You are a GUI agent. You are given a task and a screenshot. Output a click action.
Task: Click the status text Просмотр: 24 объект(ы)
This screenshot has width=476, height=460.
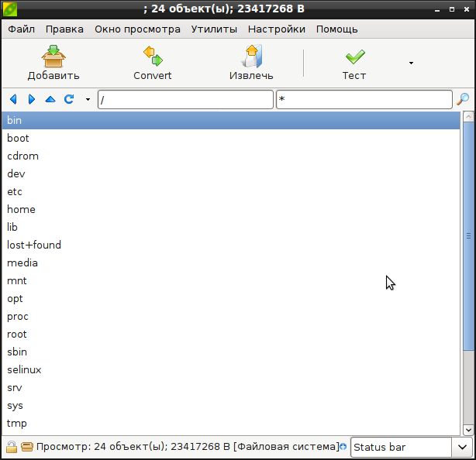tap(102, 447)
